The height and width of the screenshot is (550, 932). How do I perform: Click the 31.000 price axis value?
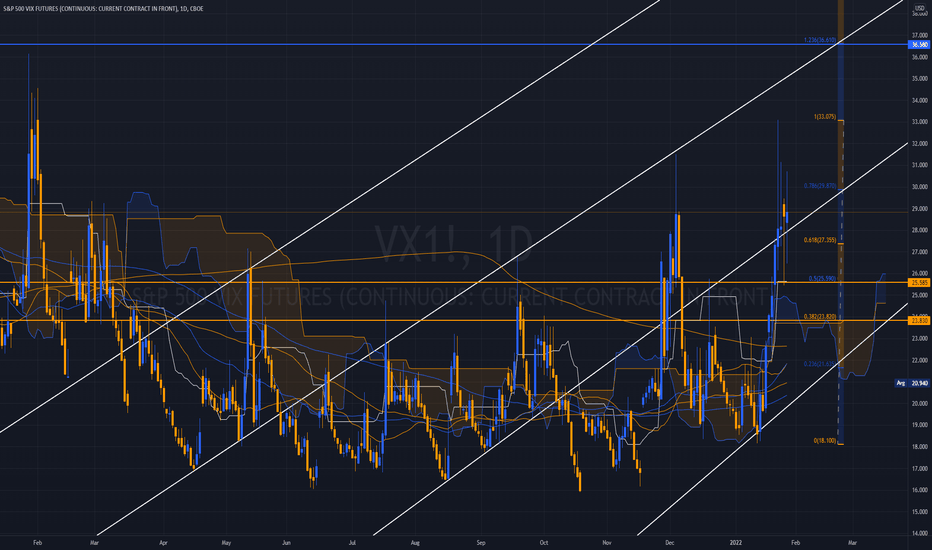coord(919,165)
